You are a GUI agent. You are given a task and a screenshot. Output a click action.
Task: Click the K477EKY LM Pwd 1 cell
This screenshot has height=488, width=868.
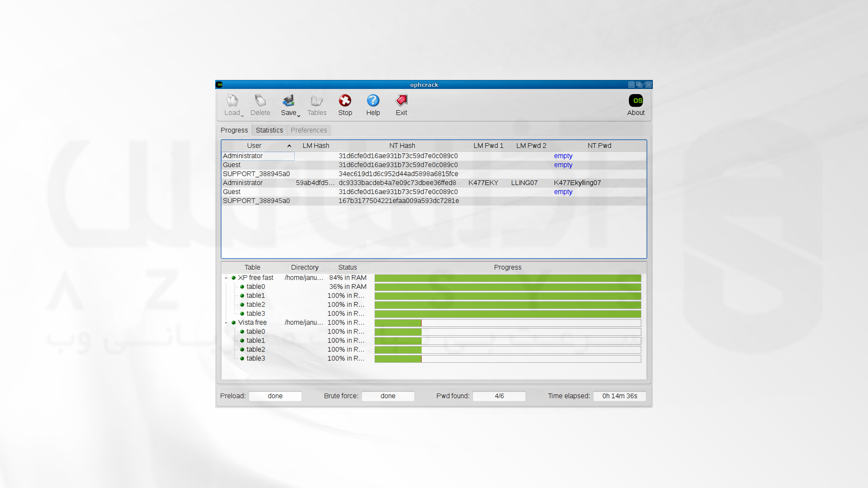[483, 183]
